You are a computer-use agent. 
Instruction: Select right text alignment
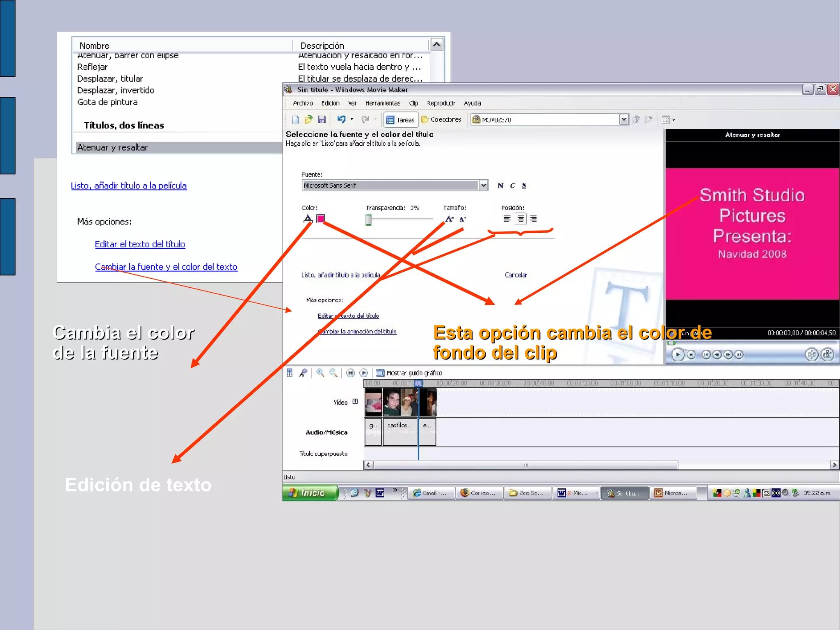[533, 219]
